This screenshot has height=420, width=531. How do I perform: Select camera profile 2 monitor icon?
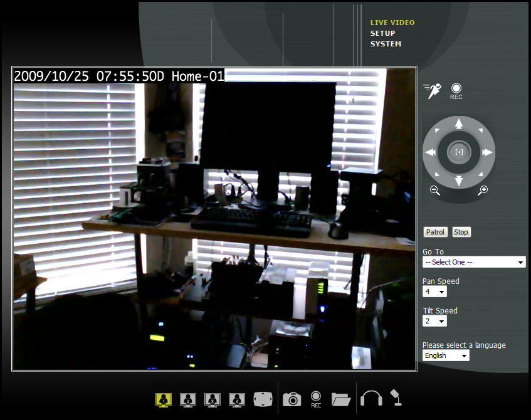coord(187,399)
